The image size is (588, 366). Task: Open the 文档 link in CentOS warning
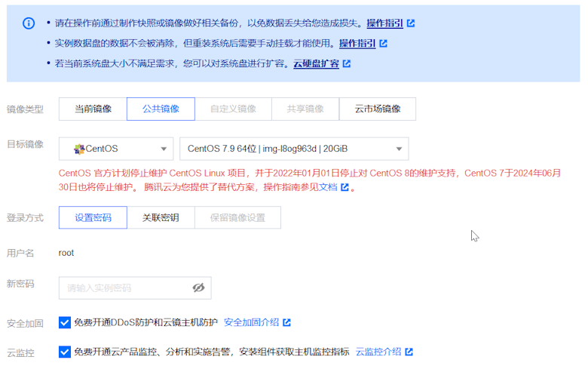tap(328, 187)
